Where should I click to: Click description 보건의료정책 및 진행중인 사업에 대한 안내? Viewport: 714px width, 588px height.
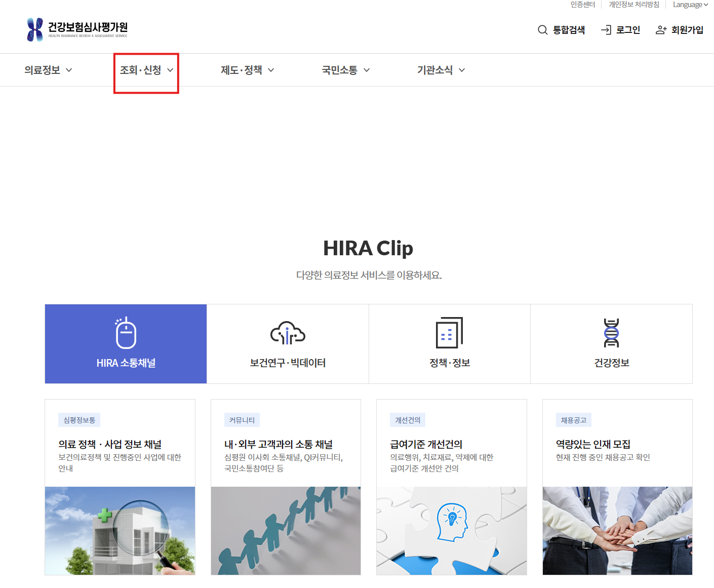[x=120, y=463]
